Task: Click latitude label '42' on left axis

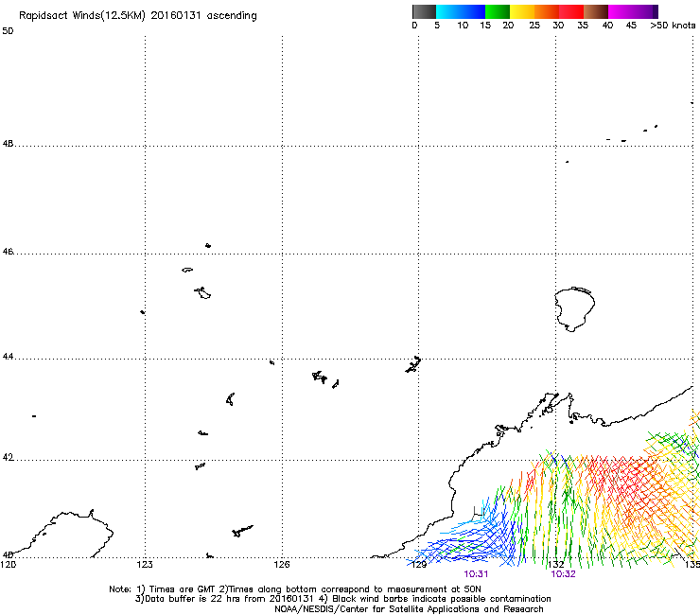Action: click(8, 458)
